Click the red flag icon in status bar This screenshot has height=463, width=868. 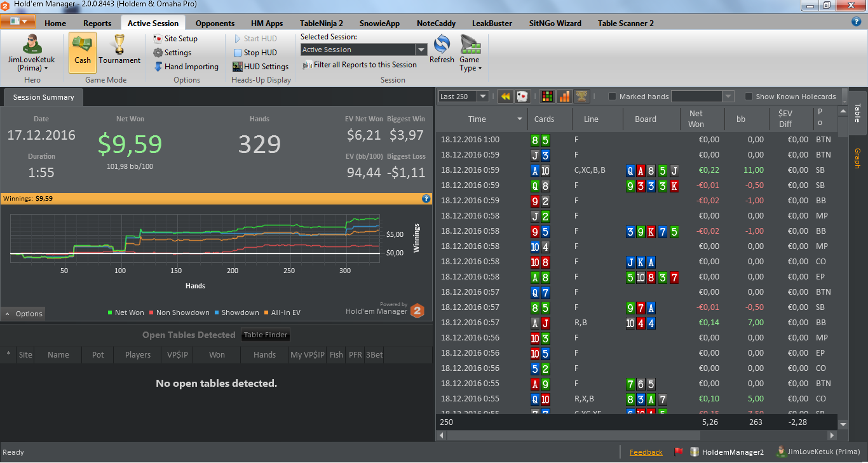[x=678, y=452]
